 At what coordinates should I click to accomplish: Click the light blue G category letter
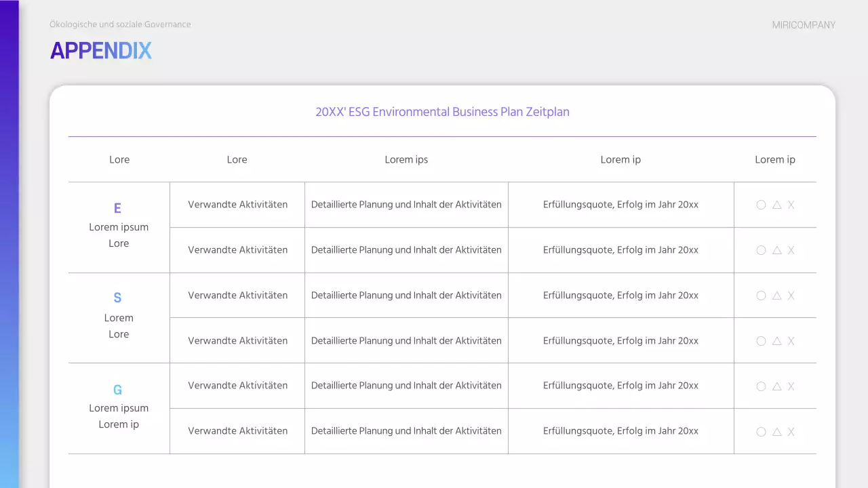(x=118, y=390)
